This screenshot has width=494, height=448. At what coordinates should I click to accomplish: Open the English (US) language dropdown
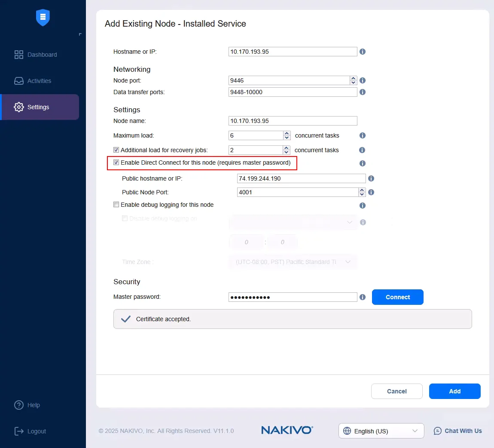[381, 431]
